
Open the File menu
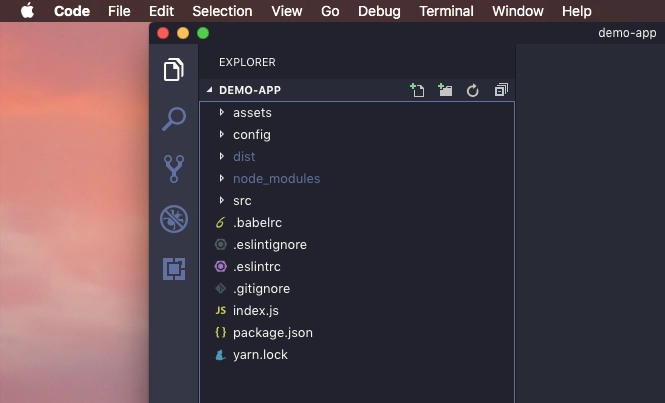pyautogui.click(x=119, y=11)
